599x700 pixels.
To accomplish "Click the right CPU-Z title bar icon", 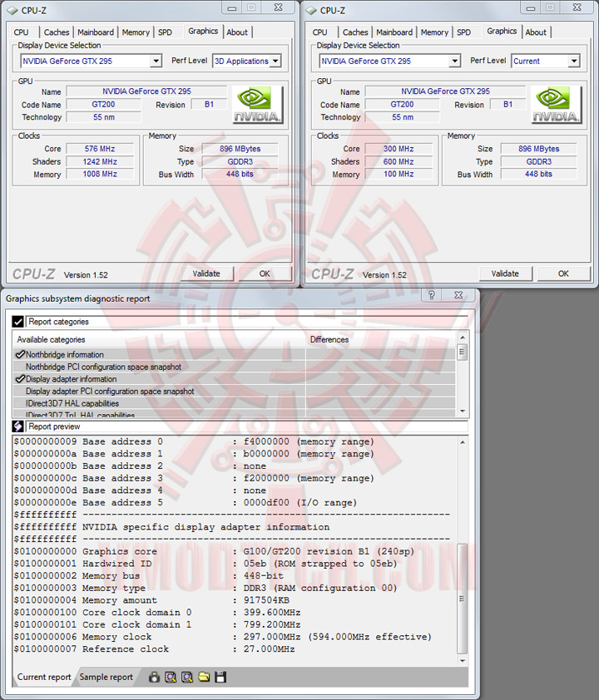I will point(311,10).
